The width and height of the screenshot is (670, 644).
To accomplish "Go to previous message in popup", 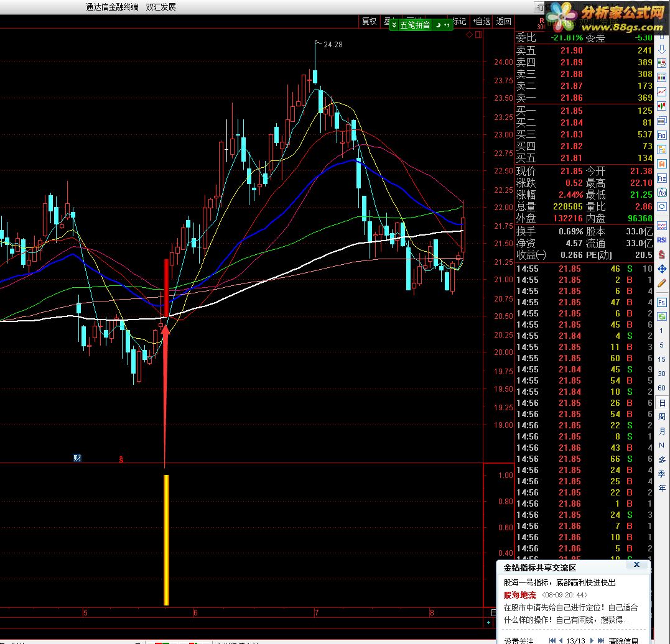I will coord(561,640).
